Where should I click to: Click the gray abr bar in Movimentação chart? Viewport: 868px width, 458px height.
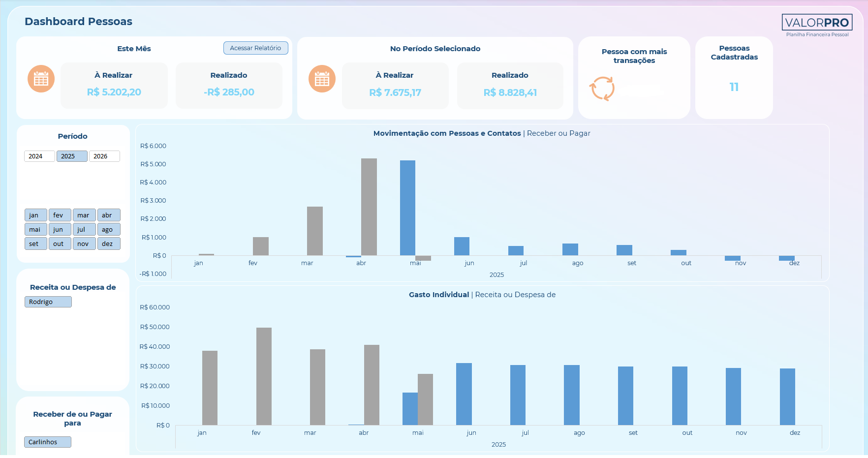369,207
